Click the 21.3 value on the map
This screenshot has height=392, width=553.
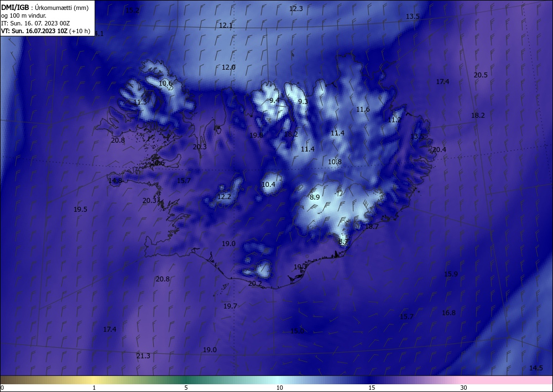(143, 356)
